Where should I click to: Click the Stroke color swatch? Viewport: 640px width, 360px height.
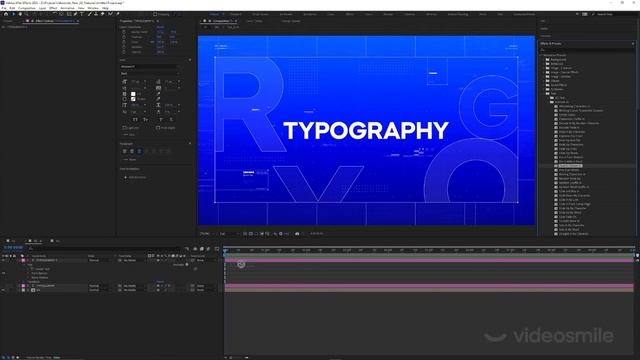click(133, 99)
